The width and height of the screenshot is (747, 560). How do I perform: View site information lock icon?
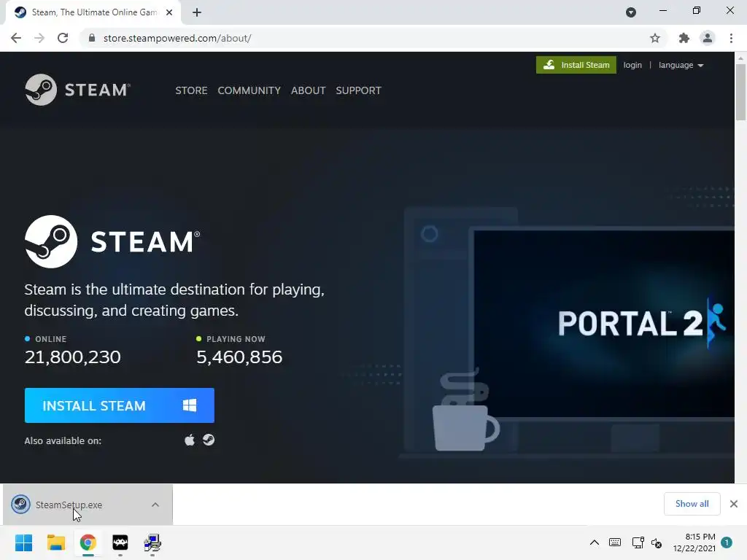coord(92,38)
